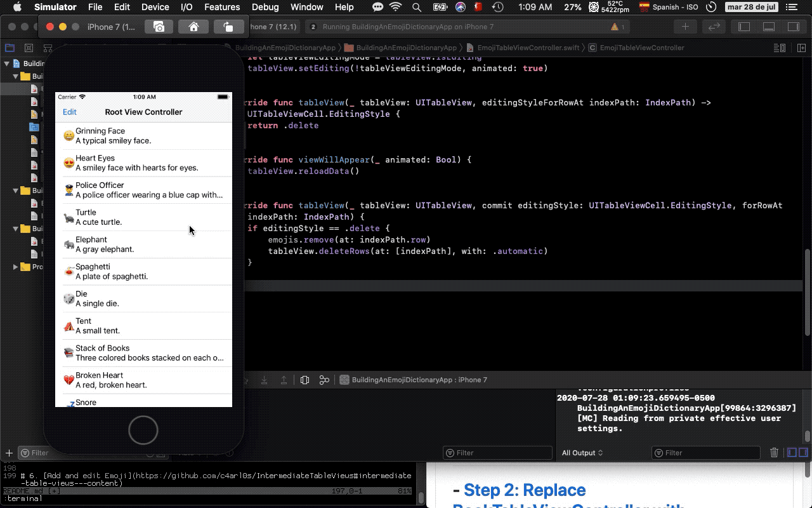
Task: Collapse the top BuildingAn project tree item
Action: tap(6, 63)
